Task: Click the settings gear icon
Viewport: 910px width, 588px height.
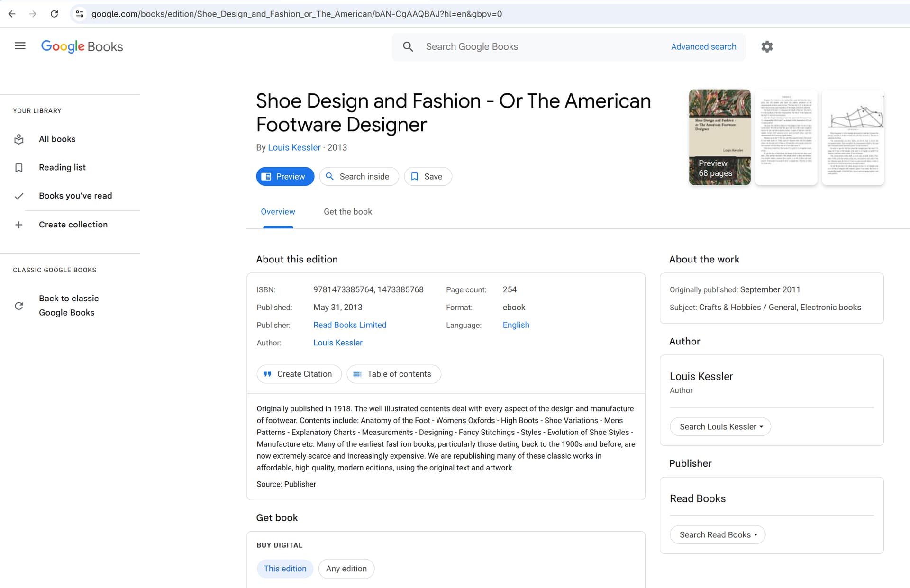Action: pyautogui.click(x=767, y=46)
